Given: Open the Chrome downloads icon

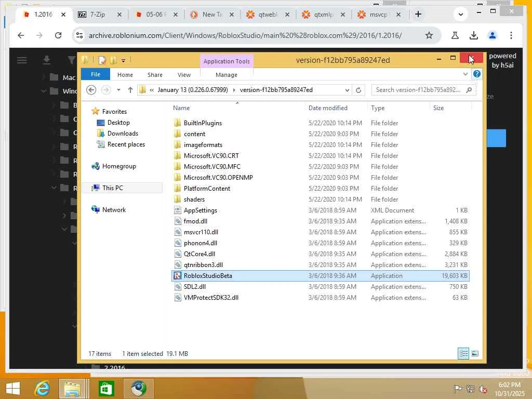Looking at the screenshot, I should point(474,35).
